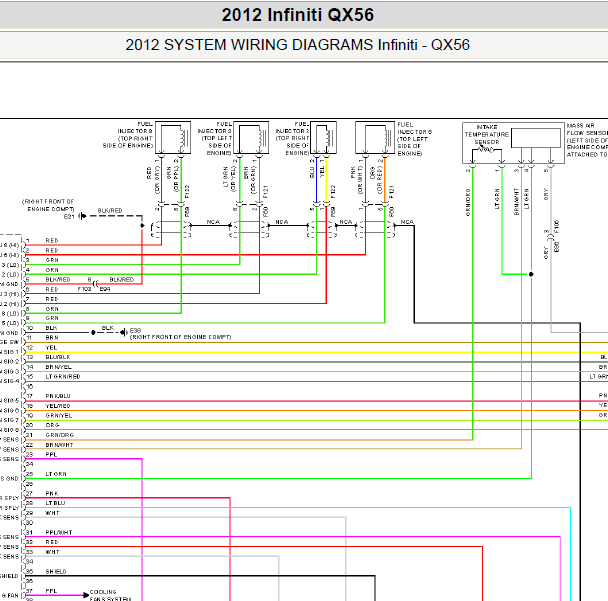
Task: Click the pin 22 'BRN/WHT' wire label
Action: pos(59,445)
